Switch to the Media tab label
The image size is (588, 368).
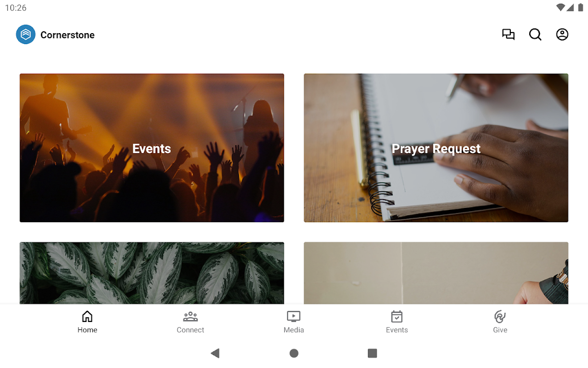[294, 330]
